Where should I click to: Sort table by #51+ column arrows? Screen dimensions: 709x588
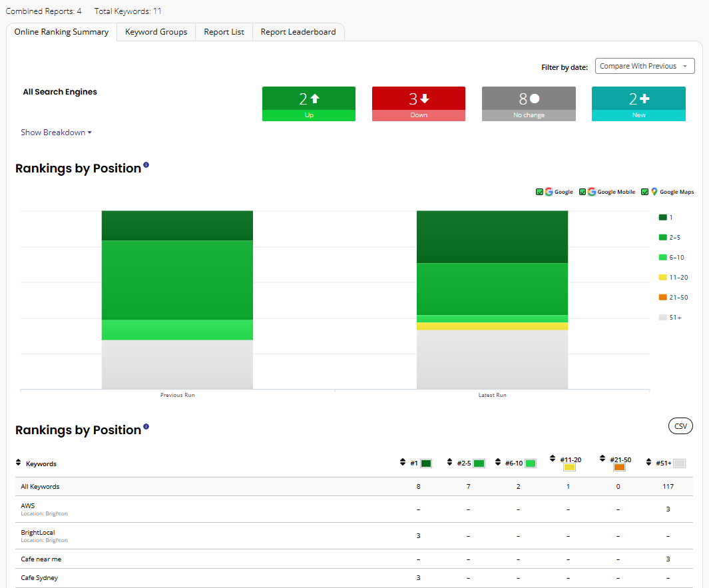coord(649,461)
